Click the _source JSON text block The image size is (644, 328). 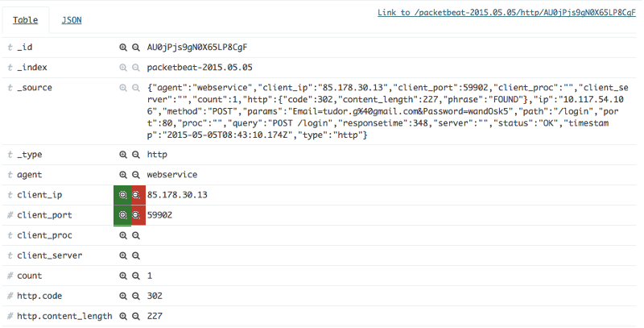[386, 110]
